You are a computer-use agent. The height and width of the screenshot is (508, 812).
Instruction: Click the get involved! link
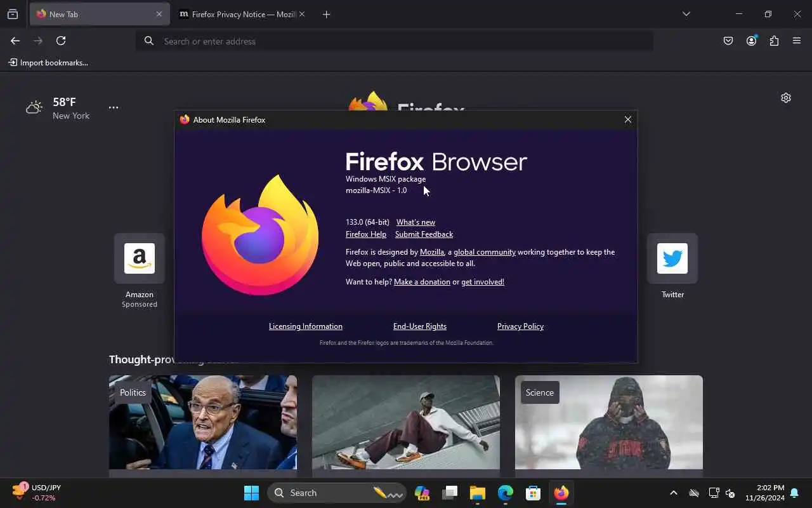pos(483,282)
